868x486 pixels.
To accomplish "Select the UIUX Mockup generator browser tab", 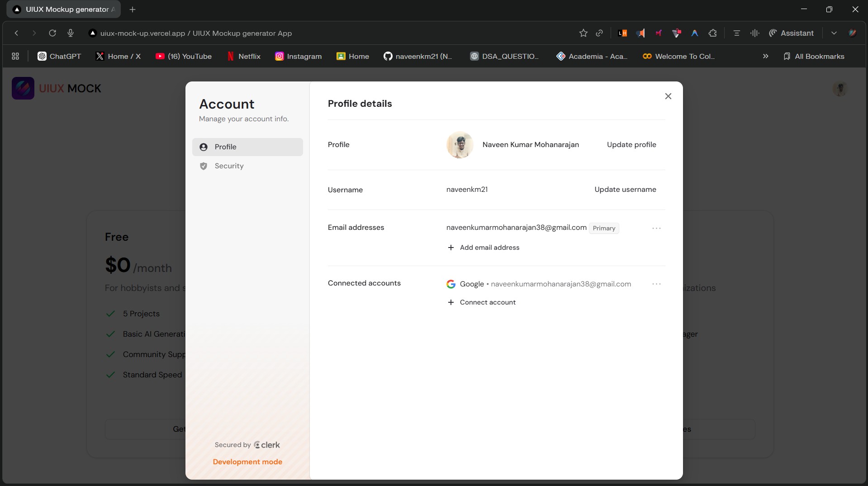I will (63, 10).
